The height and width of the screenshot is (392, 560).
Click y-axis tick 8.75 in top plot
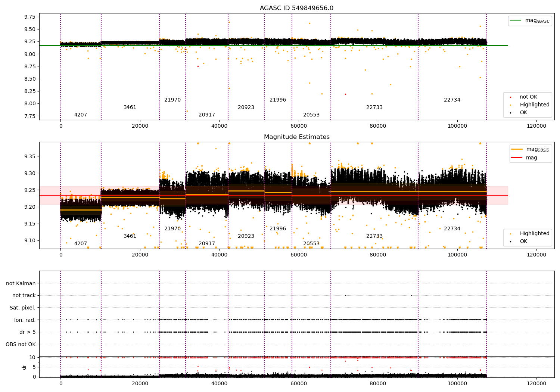(x=29, y=66)
